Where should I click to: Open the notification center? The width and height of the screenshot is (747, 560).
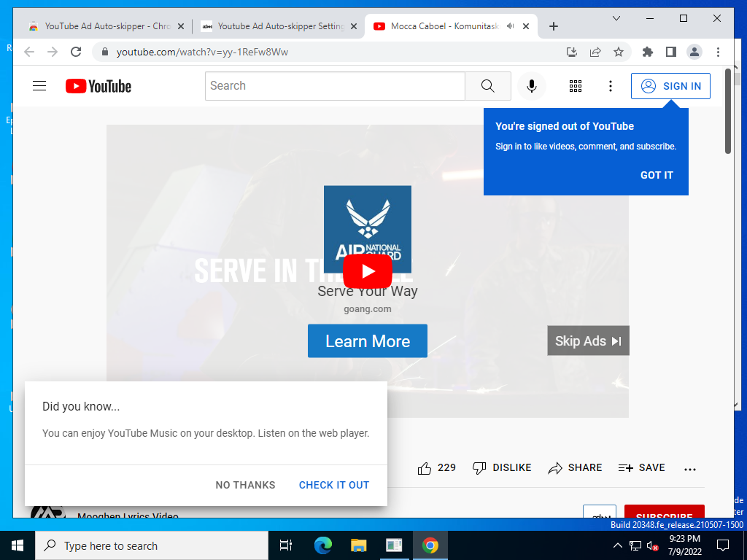[723, 545]
